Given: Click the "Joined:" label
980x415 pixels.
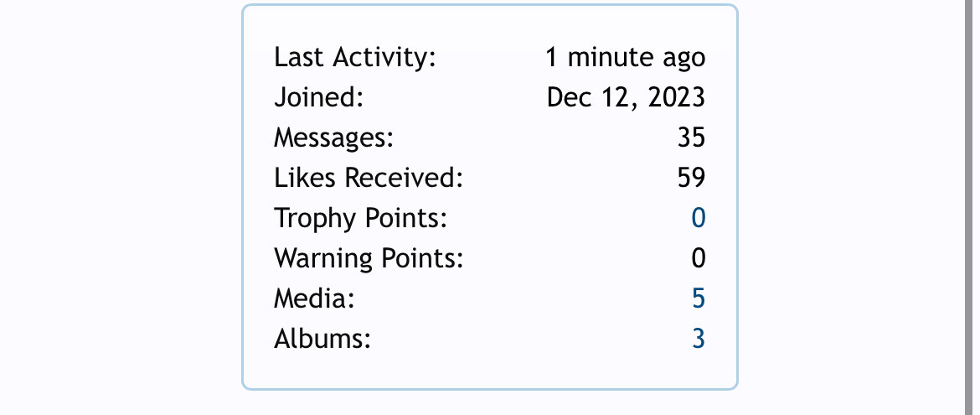Looking at the screenshot, I should click(x=319, y=98).
